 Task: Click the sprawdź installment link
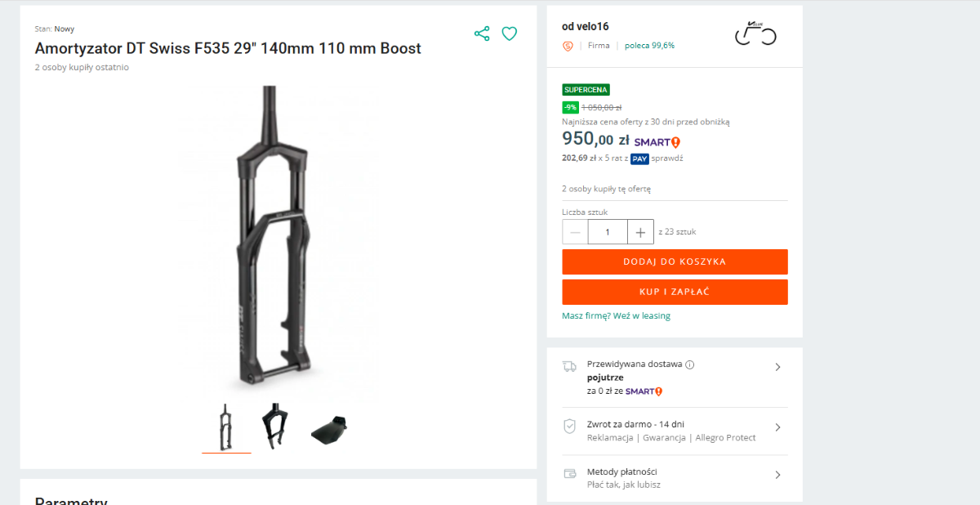667,158
